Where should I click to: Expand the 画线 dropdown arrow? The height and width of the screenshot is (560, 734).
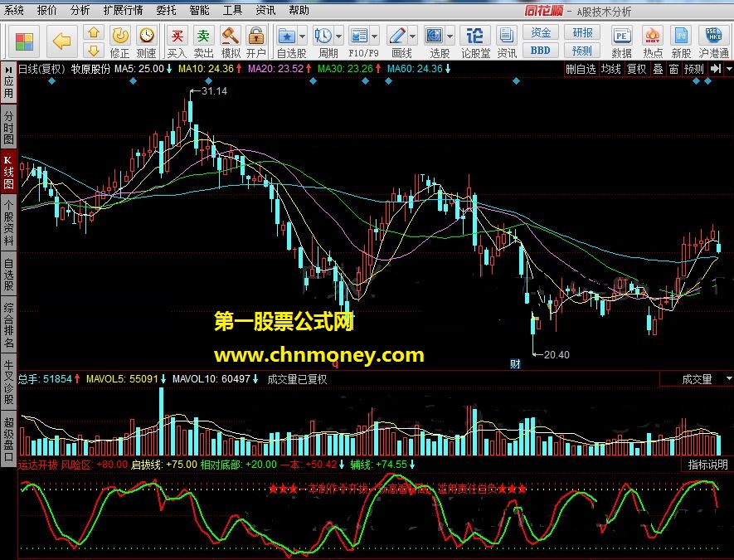tap(412, 36)
